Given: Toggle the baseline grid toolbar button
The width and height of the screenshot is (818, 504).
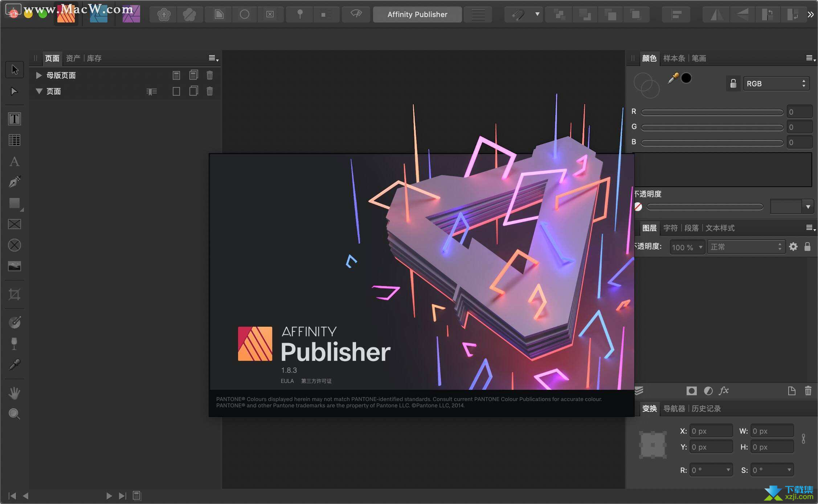Looking at the screenshot, I should [478, 15].
